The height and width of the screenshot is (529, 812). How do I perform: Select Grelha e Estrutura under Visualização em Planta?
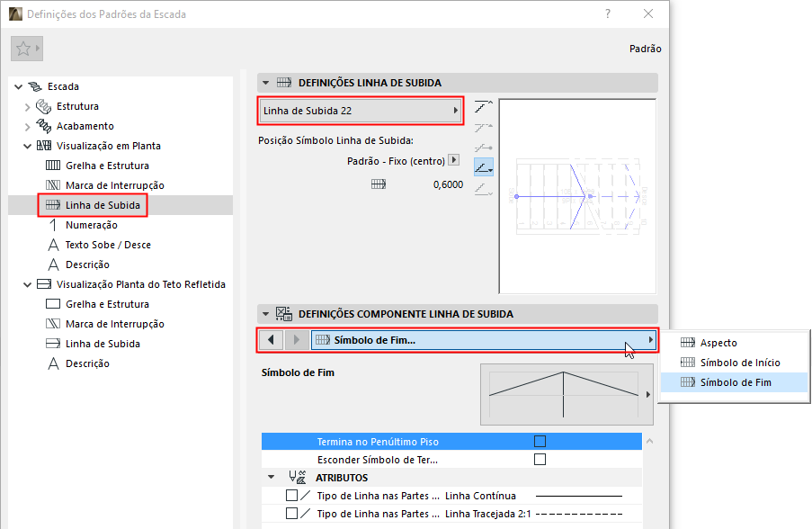coord(107,166)
